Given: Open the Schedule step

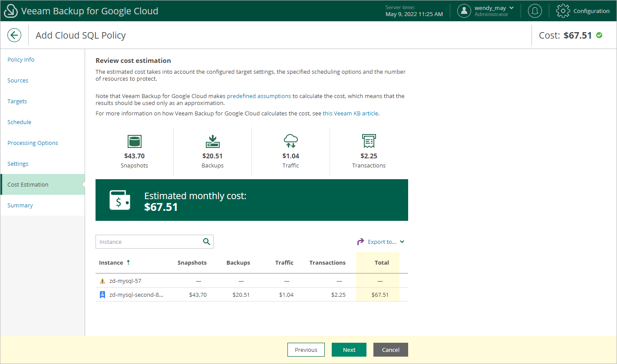Looking at the screenshot, I should 19,122.
